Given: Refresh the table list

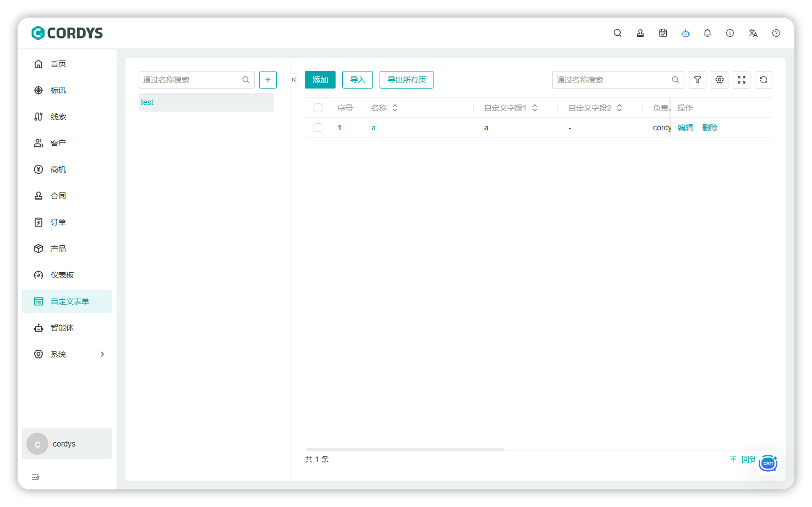Looking at the screenshot, I should (764, 80).
